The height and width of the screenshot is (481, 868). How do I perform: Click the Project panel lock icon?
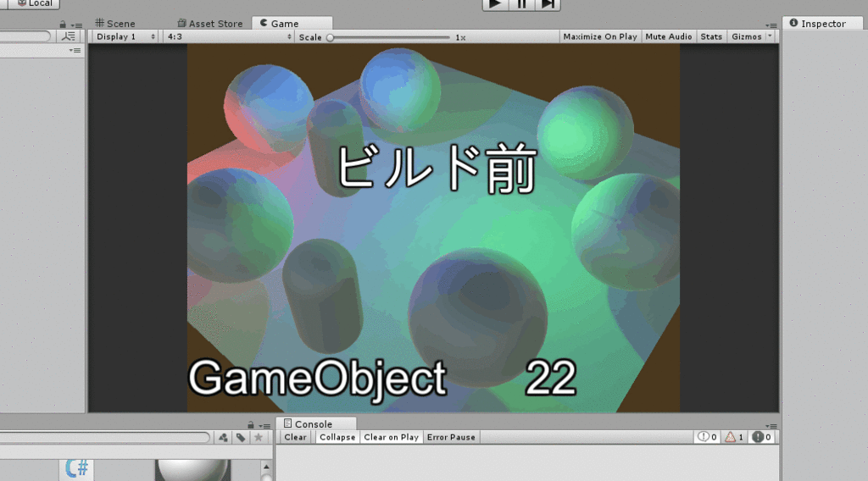[x=251, y=424]
